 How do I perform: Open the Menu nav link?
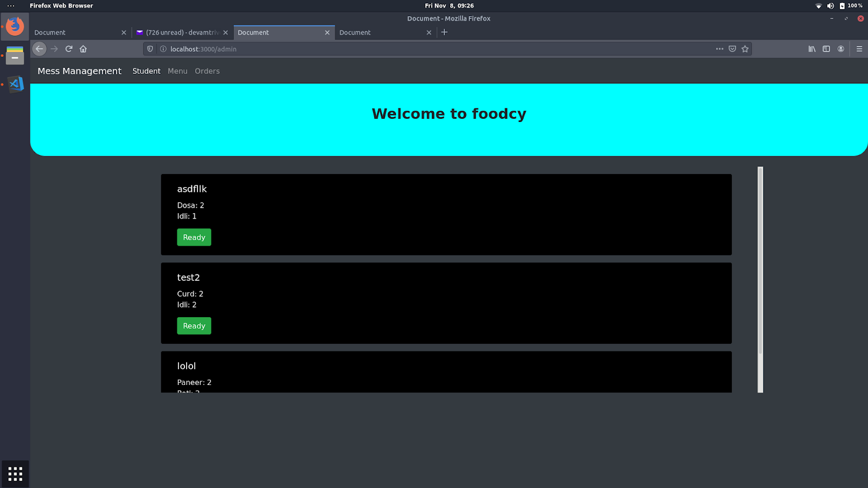pos(177,71)
